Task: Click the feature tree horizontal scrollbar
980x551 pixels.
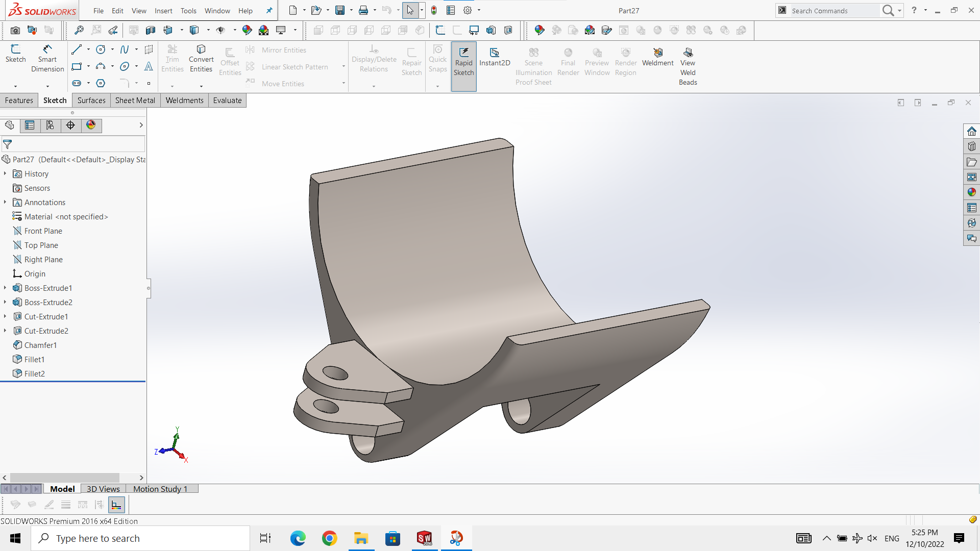Action: pyautogui.click(x=65, y=478)
